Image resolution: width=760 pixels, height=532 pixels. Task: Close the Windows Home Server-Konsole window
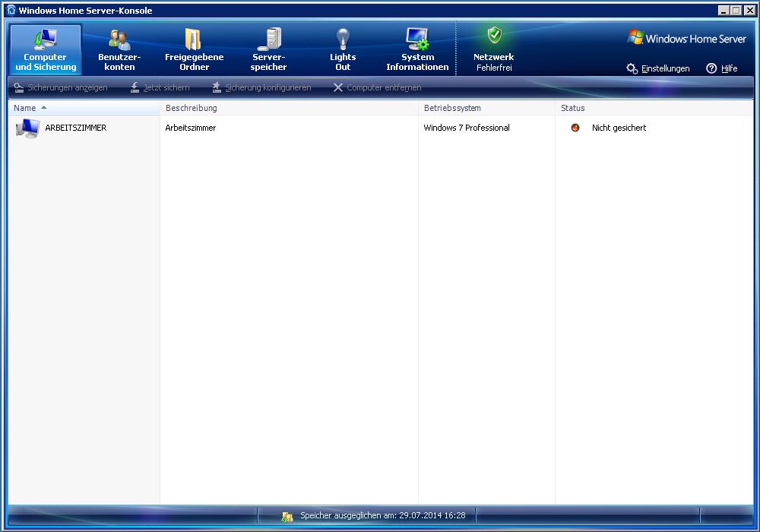pyautogui.click(x=749, y=10)
